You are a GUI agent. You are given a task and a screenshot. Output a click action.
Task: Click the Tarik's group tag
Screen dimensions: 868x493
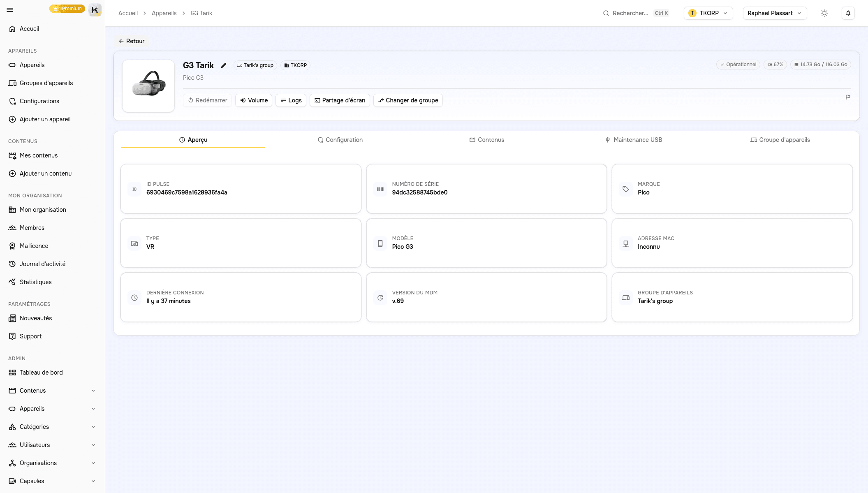[255, 65]
